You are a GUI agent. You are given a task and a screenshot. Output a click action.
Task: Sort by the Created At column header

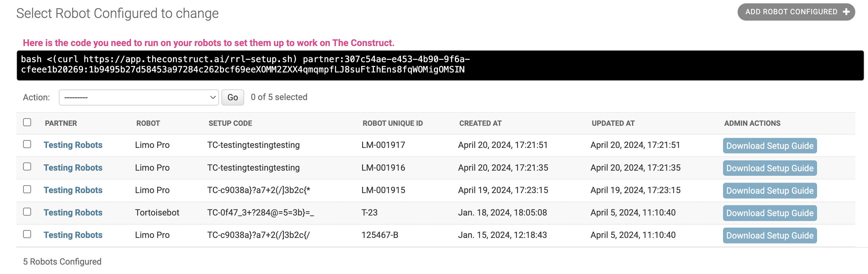click(x=480, y=123)
